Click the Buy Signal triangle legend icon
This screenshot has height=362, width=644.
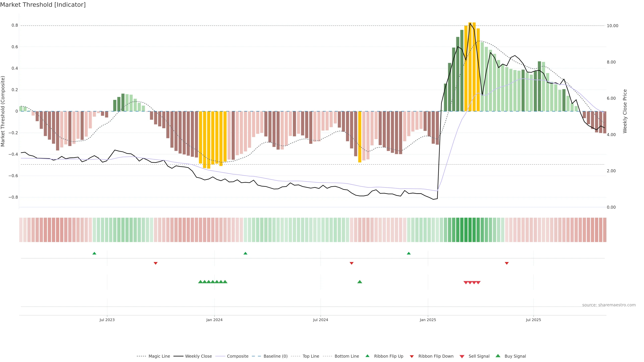[x=498, y=356]
